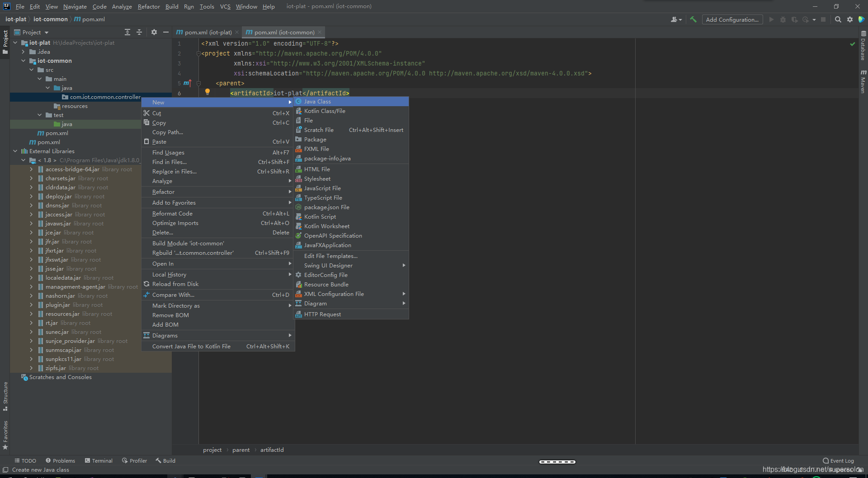
Task: Start debugging with the bug icon
Action: tap(783, 19)
